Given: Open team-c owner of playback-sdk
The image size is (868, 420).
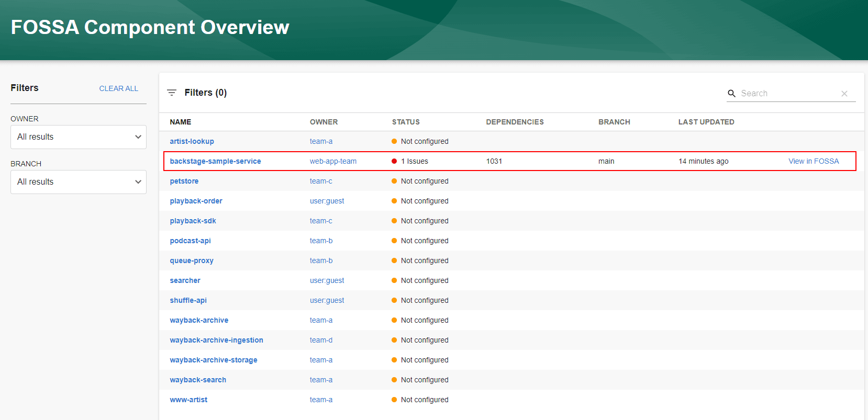Looking at the screenshot, I should pos(321,221).
